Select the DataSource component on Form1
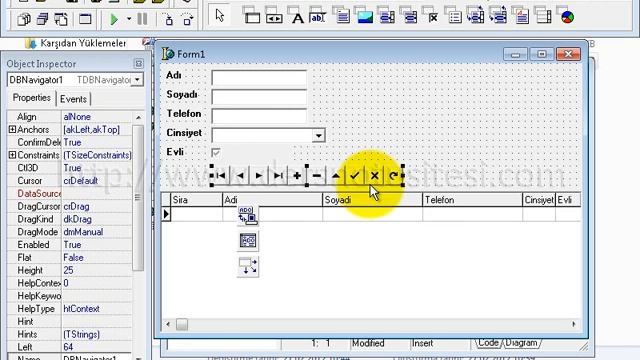 248,266
